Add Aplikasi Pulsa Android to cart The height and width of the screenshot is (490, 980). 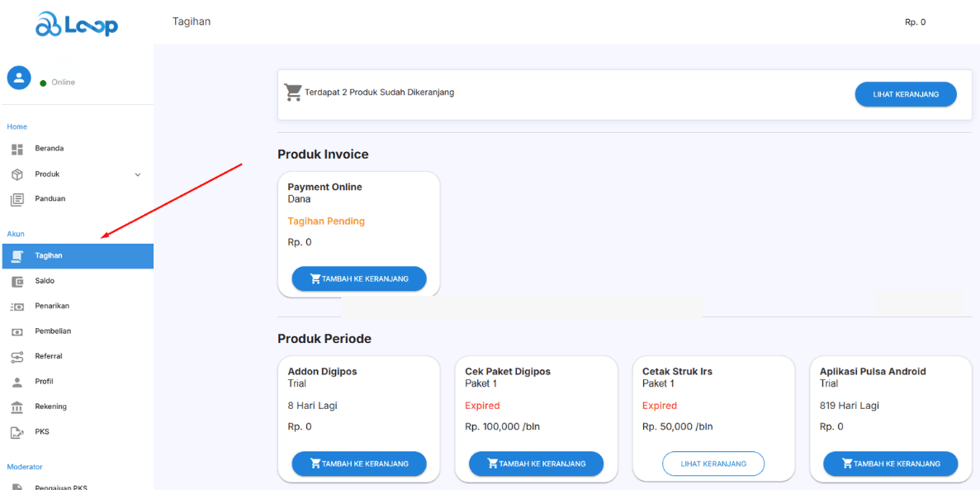(x=890, y=464)
